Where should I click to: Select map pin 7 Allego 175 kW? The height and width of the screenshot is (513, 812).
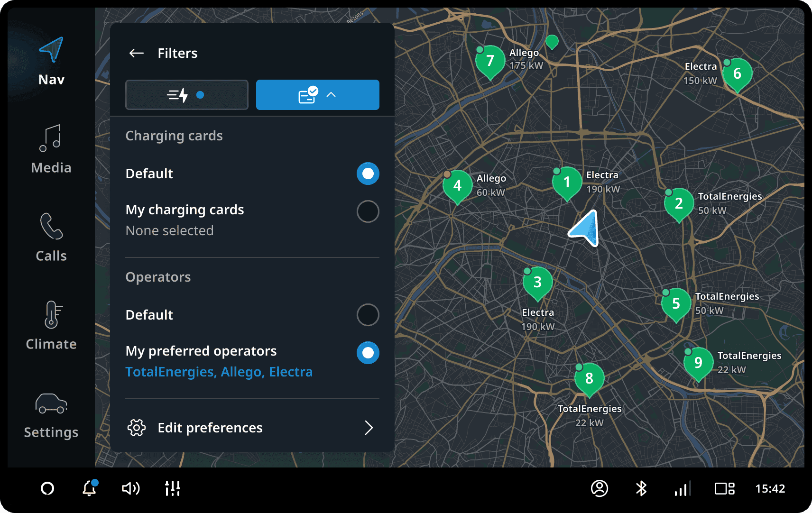pos(490,61)
